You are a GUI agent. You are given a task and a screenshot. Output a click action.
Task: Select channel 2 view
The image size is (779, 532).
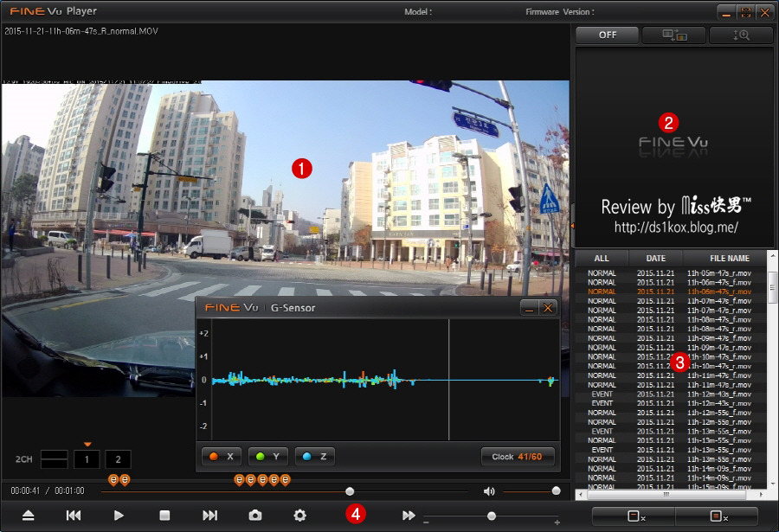click(x=119, y=459)
